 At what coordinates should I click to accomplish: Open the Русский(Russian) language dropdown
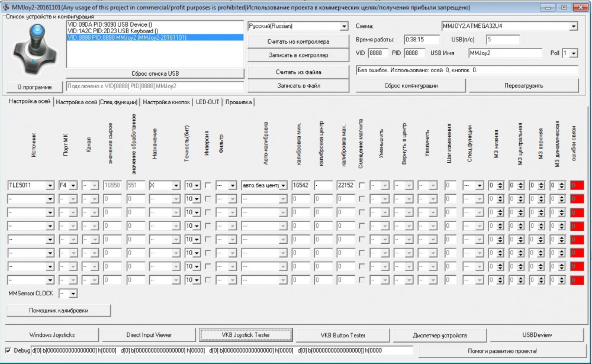(344, 27)
